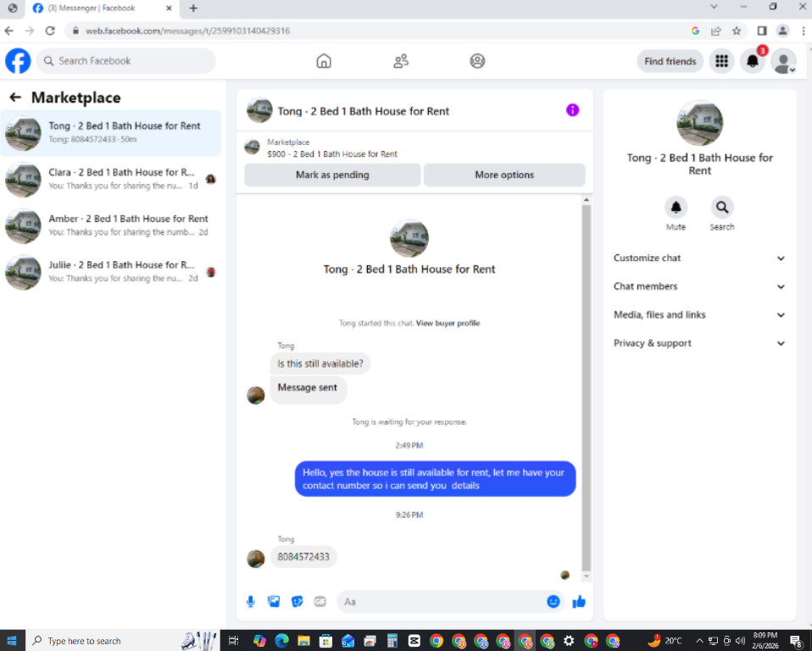Open Microsoft Edge from taskbar
This screenshot has height=651, width=812.
coord(281,641)
